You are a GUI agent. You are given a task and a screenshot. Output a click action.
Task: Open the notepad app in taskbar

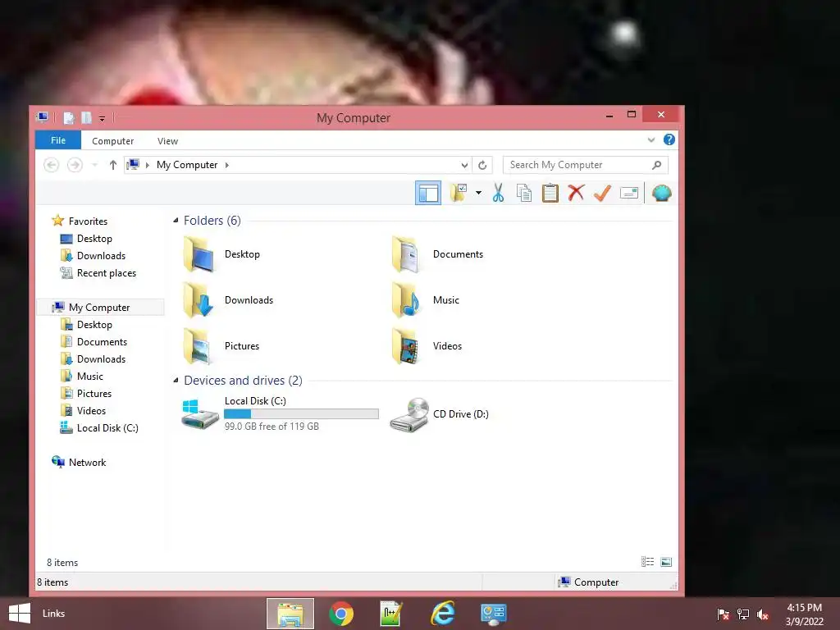[391, 614]
